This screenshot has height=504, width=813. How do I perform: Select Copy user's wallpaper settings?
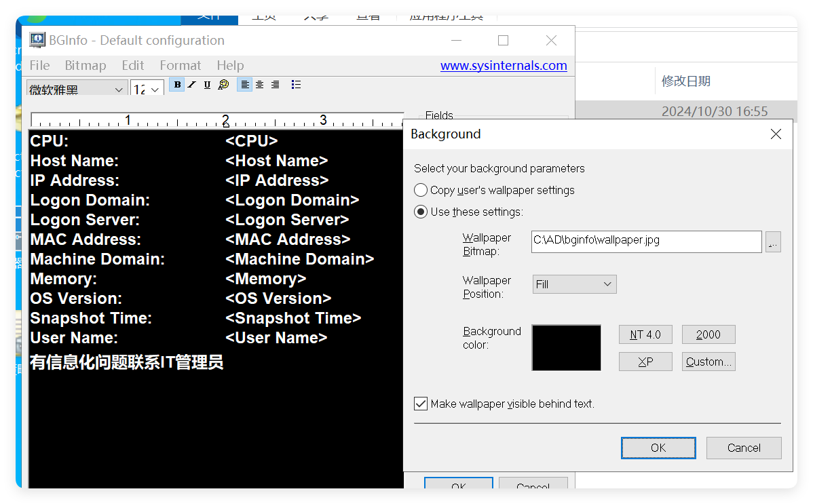421,190
